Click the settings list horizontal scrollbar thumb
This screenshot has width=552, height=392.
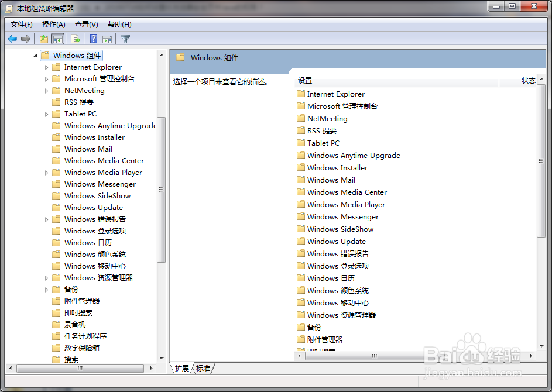[x=374, y=356]
